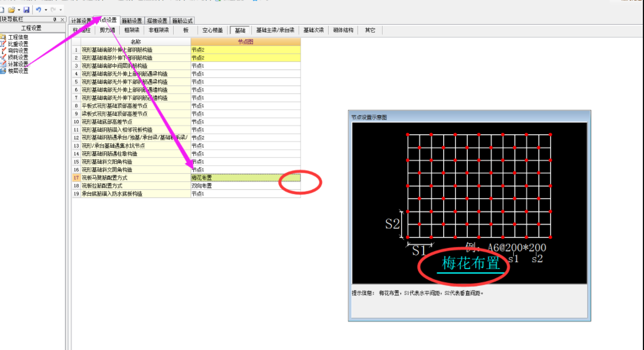This screenshot has width=644, height=350.
Task: Select the 砌体结构 component category
Action: 343,30
